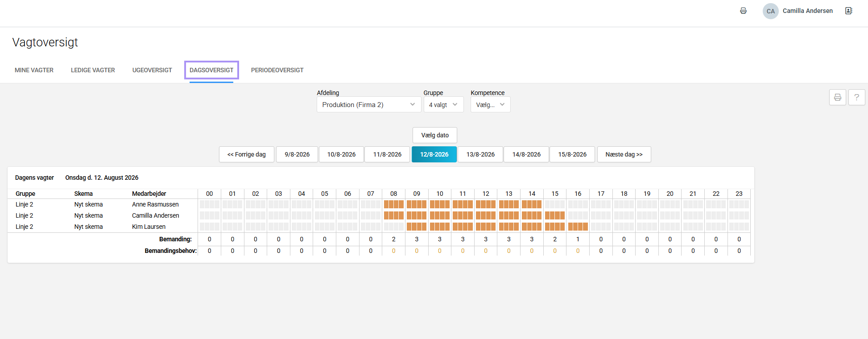Click the Bemandingsbehov row label
868x339 pixels.
click(171, 251)
